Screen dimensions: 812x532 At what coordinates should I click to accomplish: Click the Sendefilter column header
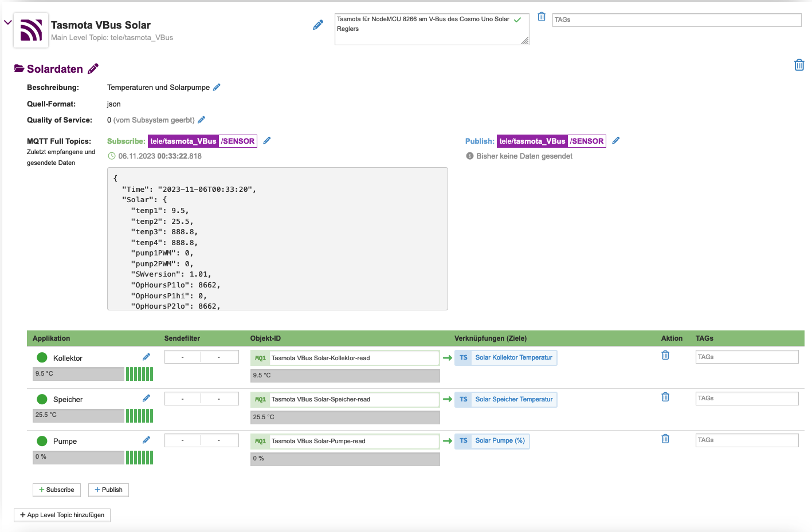(182, 338)
